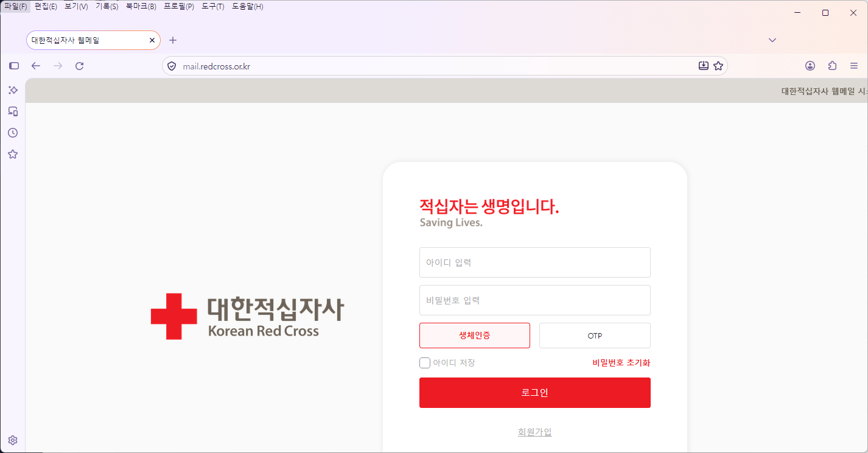This screenshot has width=868, height=453.
Task: Click the red 로그인 button
Action: click(x=535, y=393)
